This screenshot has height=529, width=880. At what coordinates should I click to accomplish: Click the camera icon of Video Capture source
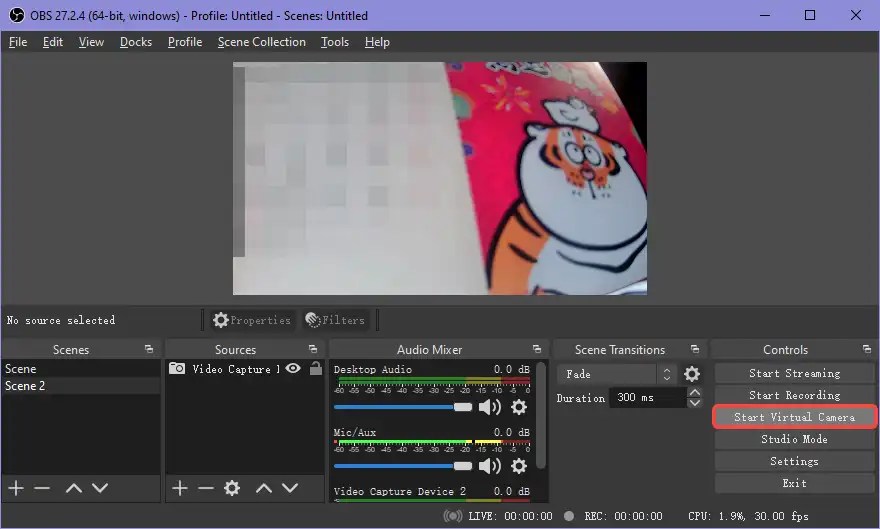tap(177, 369)
